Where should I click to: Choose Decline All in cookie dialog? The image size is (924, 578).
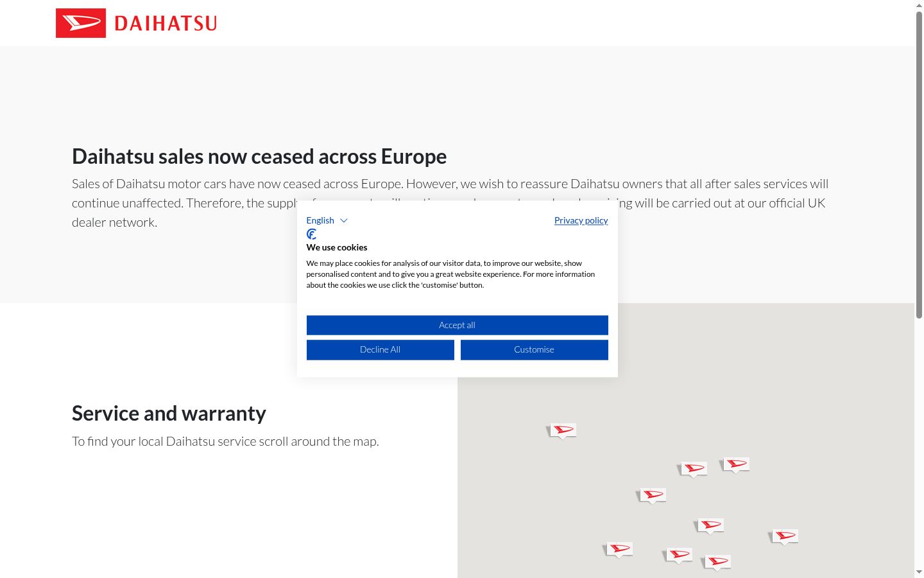coord(380,349)
